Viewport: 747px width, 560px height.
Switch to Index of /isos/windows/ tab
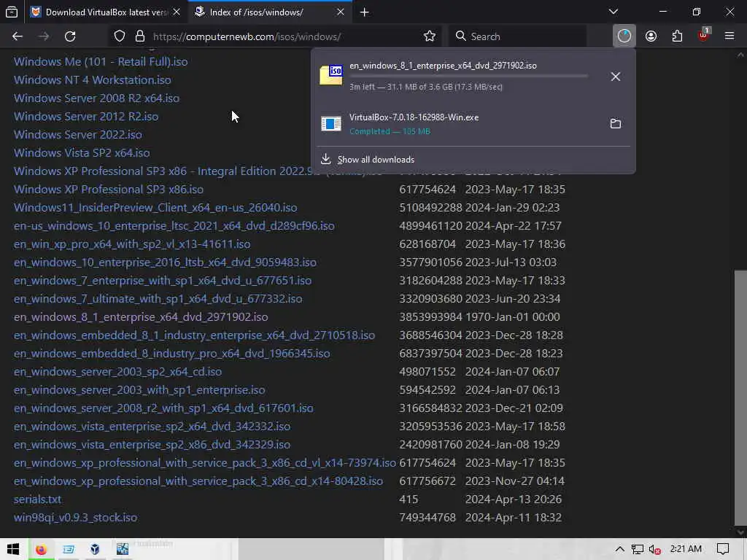coord(271,12)
